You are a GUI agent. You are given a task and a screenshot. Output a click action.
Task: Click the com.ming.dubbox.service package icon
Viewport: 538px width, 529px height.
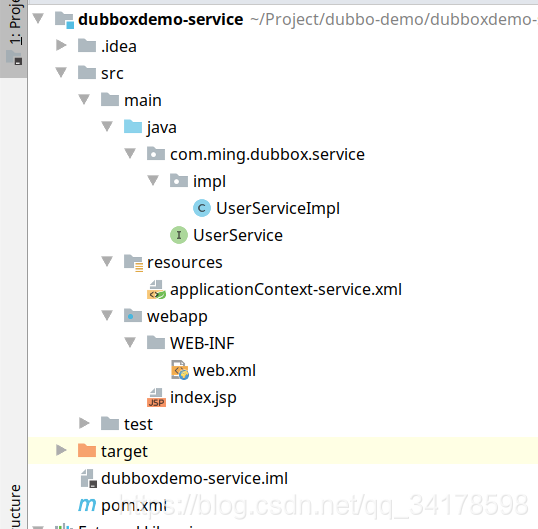tap(156, 153)
